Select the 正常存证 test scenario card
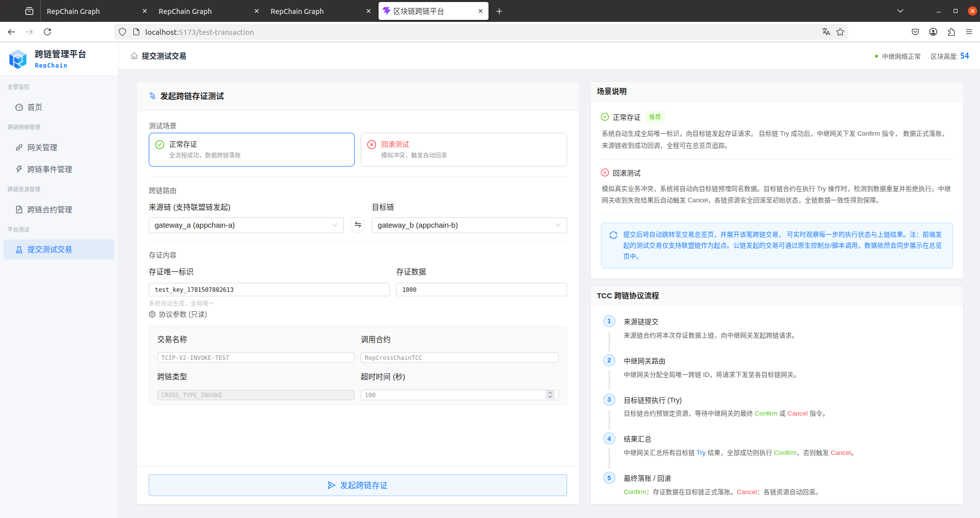Image resolution: width=980 pixels, height=518 pixels. pyautogui.click(x=252, y=150)
